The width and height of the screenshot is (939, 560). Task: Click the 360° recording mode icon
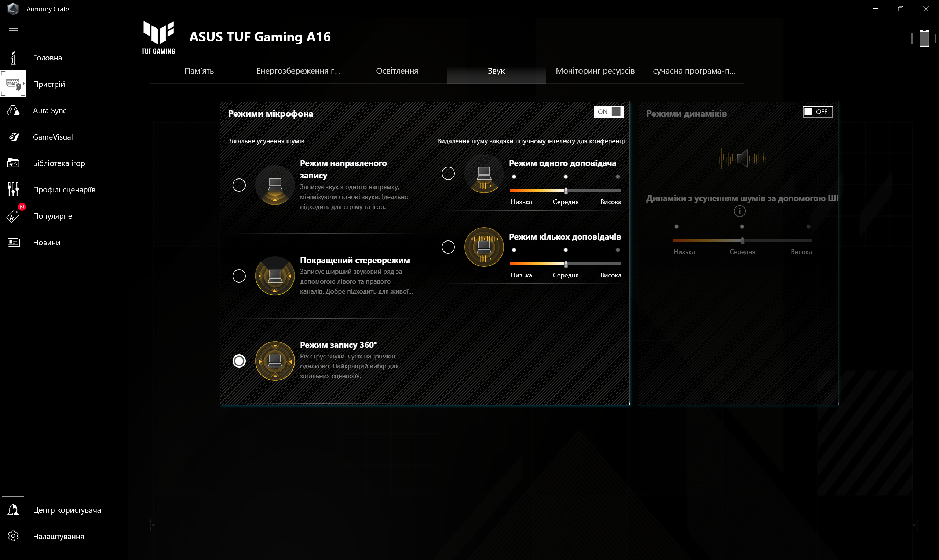pos(275,361)
